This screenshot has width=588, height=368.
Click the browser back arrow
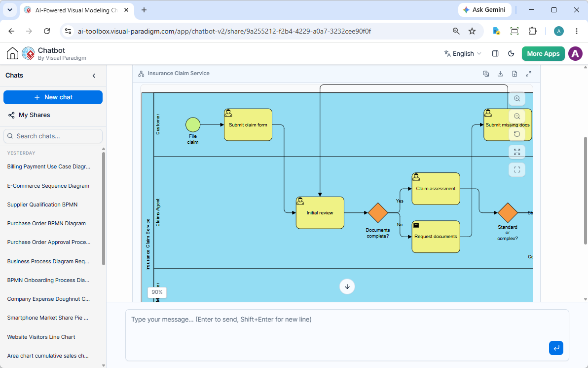click(11, 31)
